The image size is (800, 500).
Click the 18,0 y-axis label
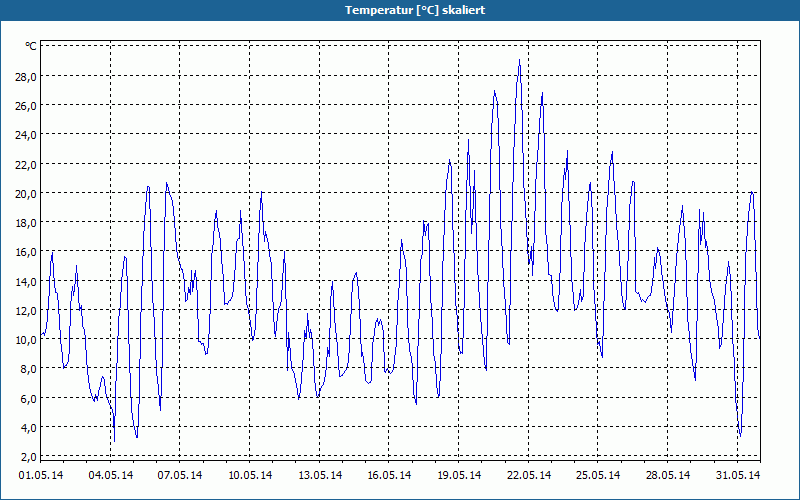click(x=26, y=222)
